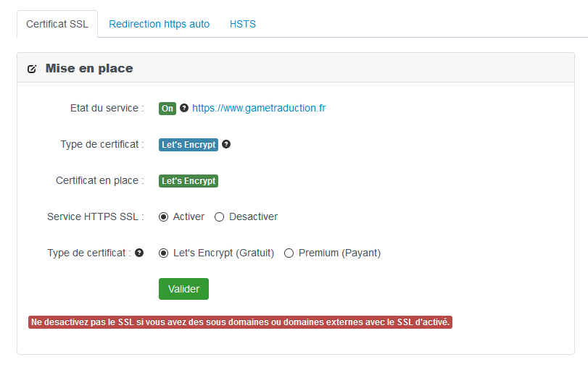588x370 pixels.
Task: Go to the HSTS tab
Action: point(243,24)
